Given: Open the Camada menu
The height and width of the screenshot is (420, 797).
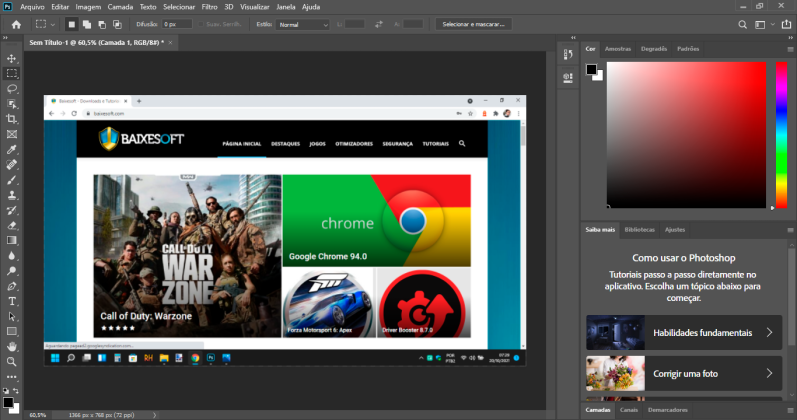Looking at the screenshot, I should (120, 7).
